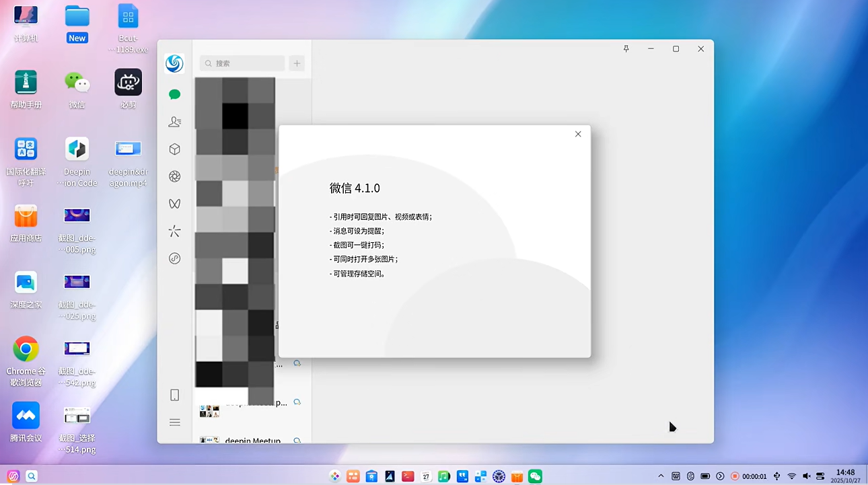Image resolution: width=868 pixels, height=485 pixels.
Task: Open the Wi-Fi network tray icon
Action: (792, 476)
